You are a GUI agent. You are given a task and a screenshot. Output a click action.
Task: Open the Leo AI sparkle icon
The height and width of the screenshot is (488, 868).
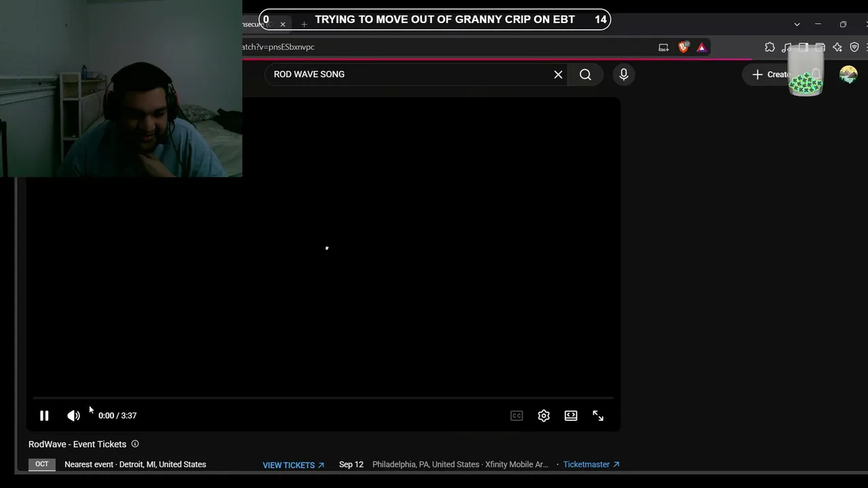837,47
